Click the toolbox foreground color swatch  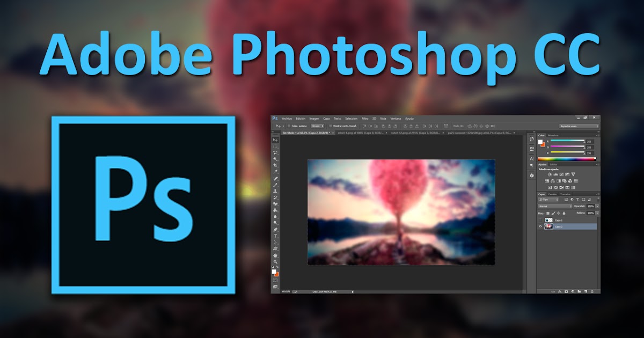274,271
